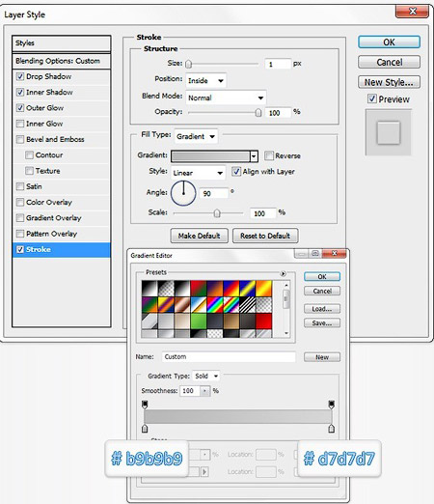Open the Position dropdown set to Inside
The image size is (434, 504).
(205, 80)
